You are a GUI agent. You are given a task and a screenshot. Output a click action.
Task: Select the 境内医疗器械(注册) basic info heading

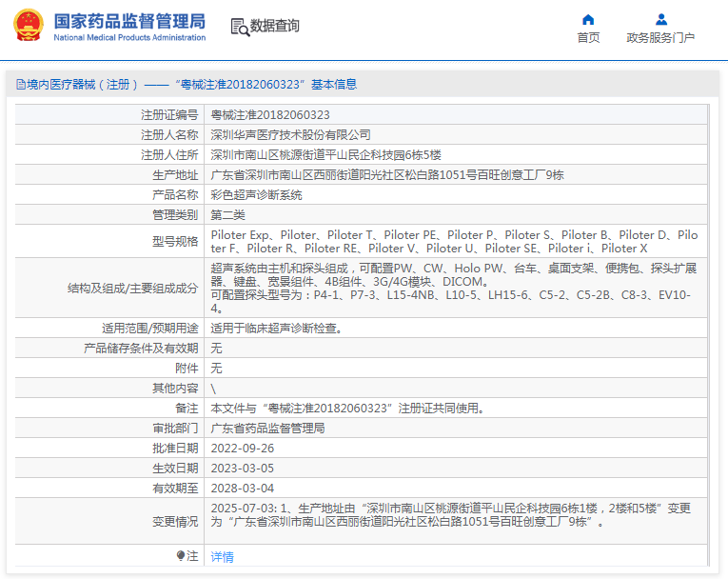click(190, 85)
